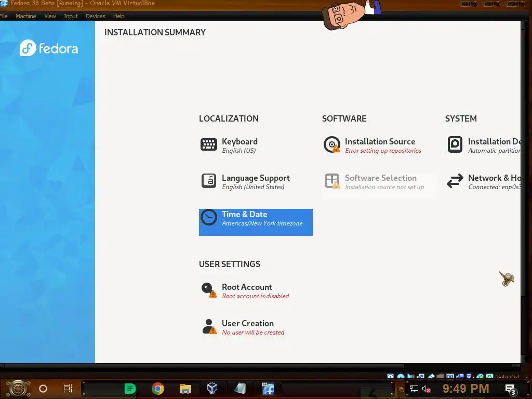Viewport: 532px width, 399px height.
Task: Open the Keyboard layout settings icon
Action: 209,144
